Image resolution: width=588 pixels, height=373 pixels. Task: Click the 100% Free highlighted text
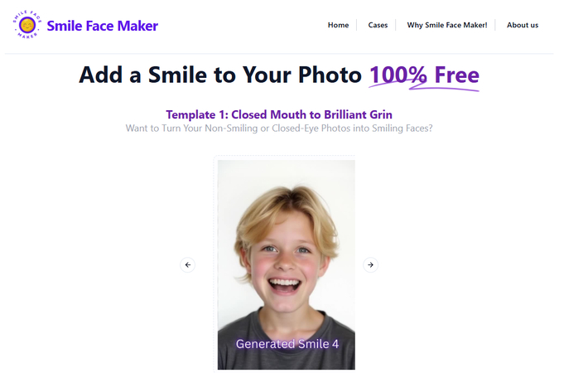[x=425, y=75]
